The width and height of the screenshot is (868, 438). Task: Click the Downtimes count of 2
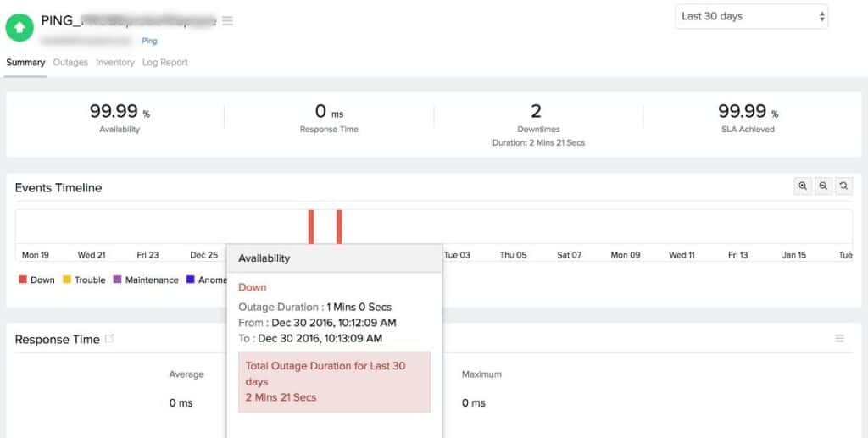point(536,111)
